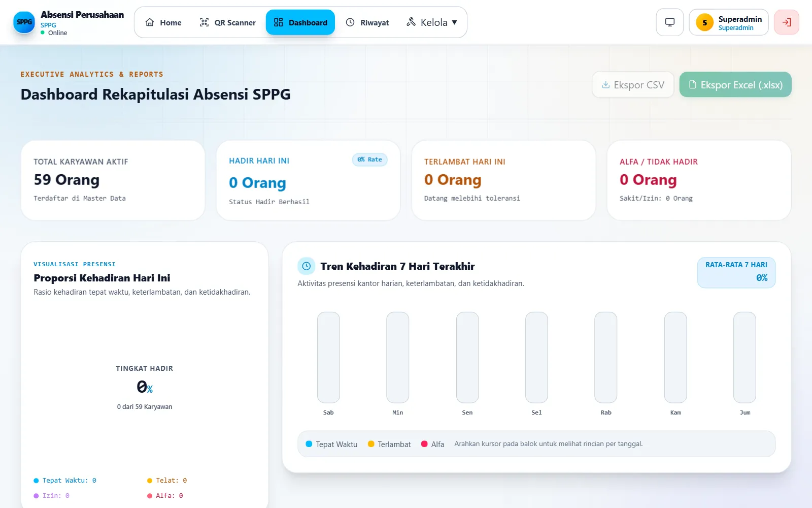Click the Terlambat Hari Ini 0 Orang value
This screenshot has width=812, height=508.
tap(453, 180)
